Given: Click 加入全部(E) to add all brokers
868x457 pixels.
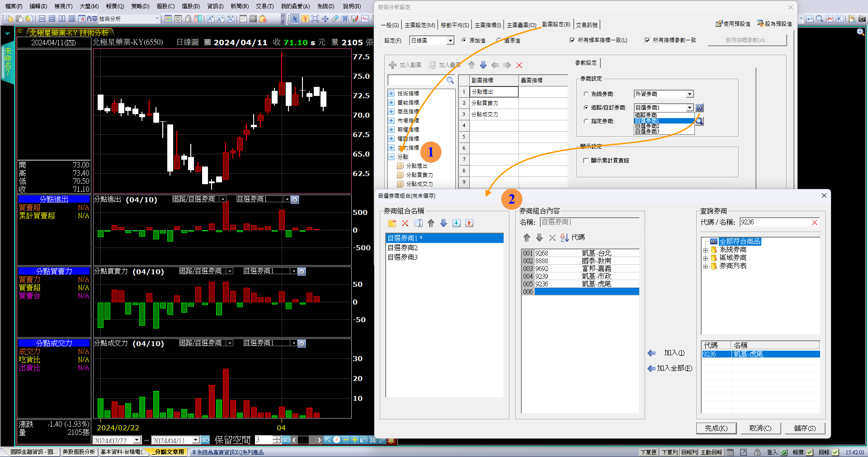Looking at the screenshot, I should pos(670,368).
